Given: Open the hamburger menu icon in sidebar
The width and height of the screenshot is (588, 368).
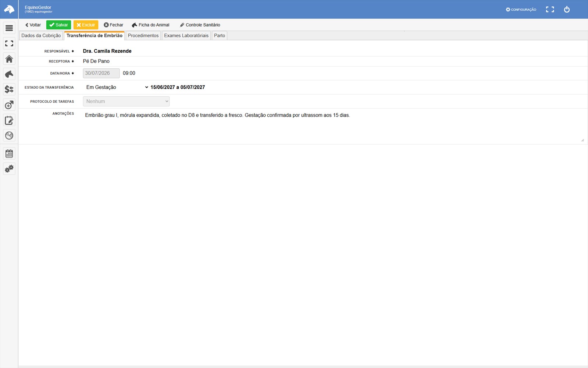Looking at the screenshot, I should [x=9, y=28].
